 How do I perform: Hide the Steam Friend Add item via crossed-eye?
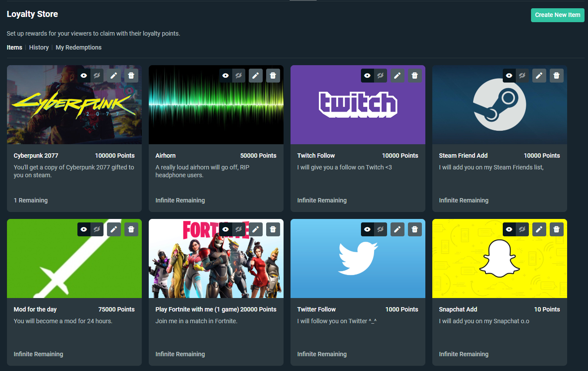pos(522,76)
